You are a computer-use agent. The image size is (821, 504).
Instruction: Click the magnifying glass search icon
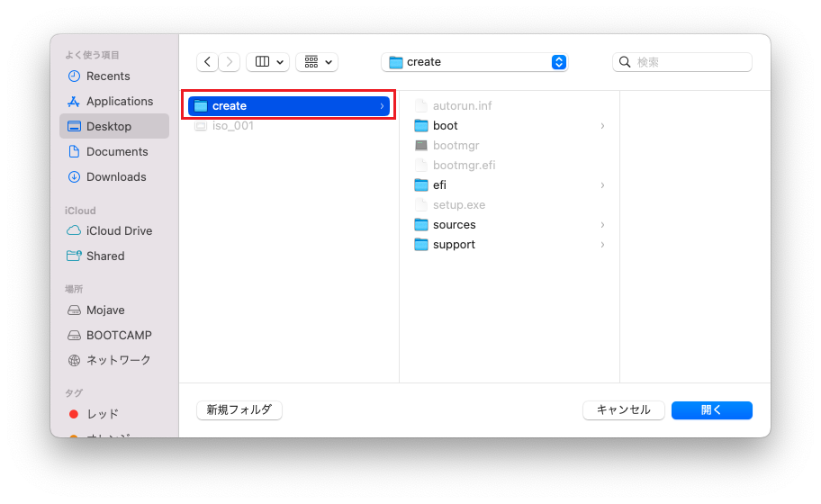coord(625,62)
